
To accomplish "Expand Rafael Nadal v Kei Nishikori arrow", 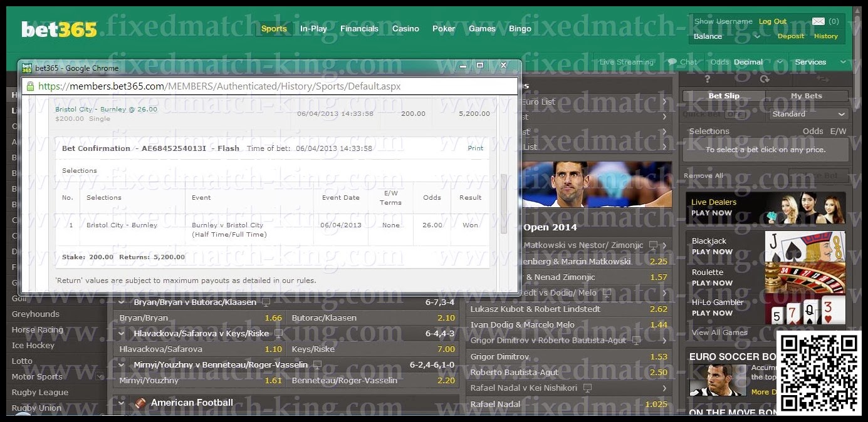I will pos(664,388).
